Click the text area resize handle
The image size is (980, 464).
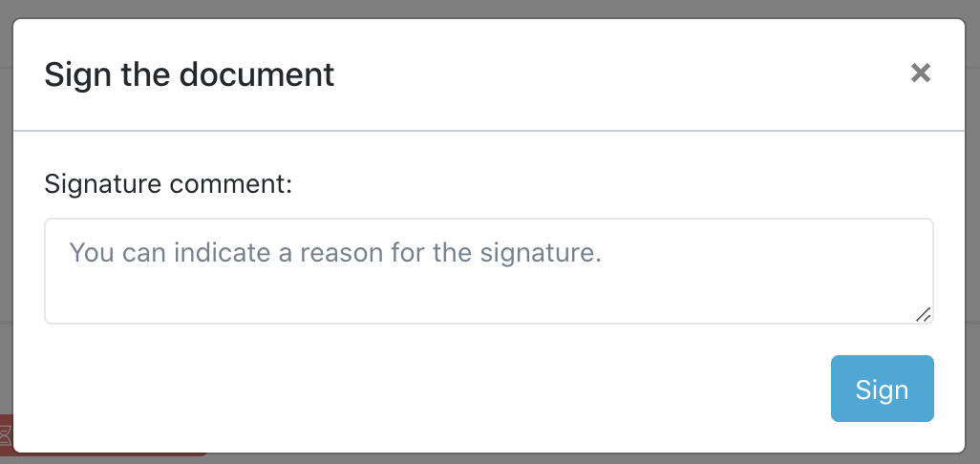923,314
